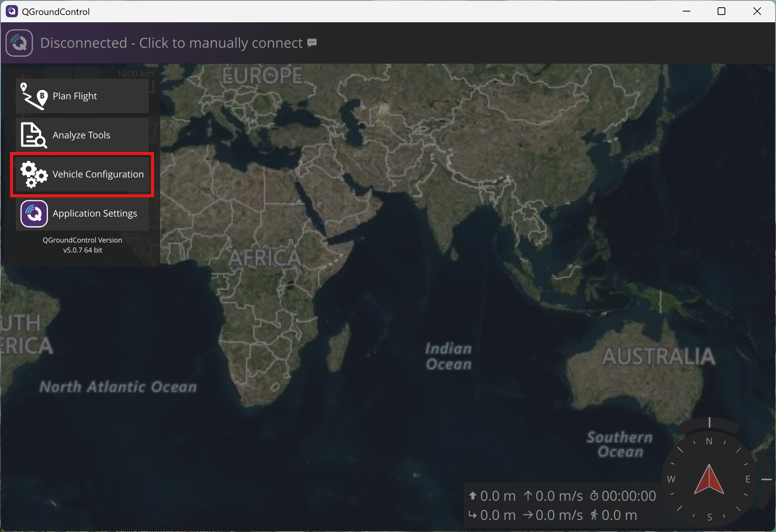This screenshot has width=776, height=532.
Task: Click the AUSTRALIA label on the map
Action: point(658,356)
